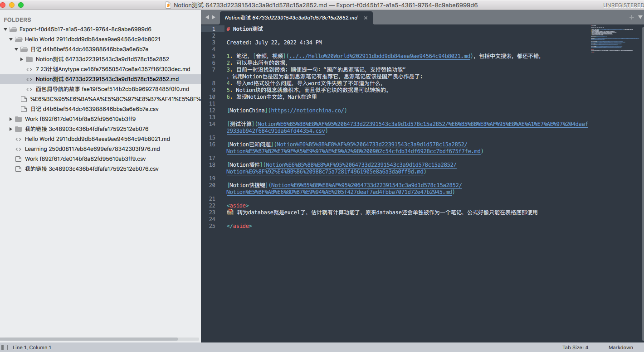The width and height of the screenshot is (644, 352).
Task: Click the Notion插件 link text
Action: pyautogui.click(x=244, y=165)
